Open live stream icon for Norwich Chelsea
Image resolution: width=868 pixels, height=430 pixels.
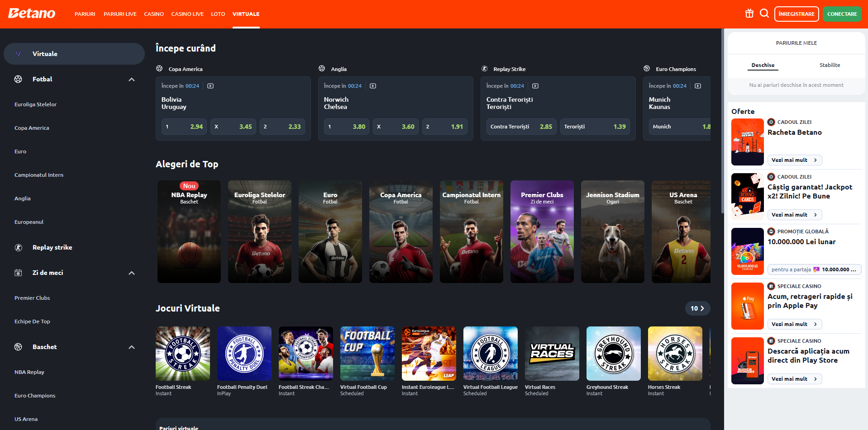tap(373, 86)
